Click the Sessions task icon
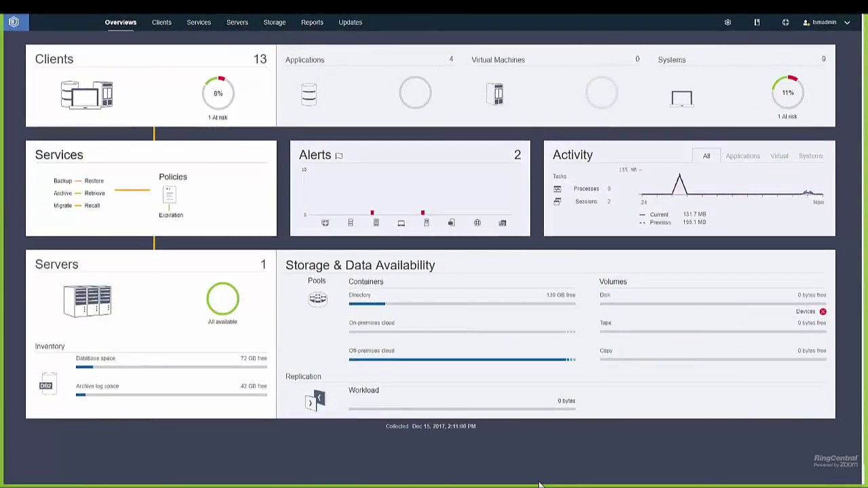 pyautogui.click(x=557, y=201)
